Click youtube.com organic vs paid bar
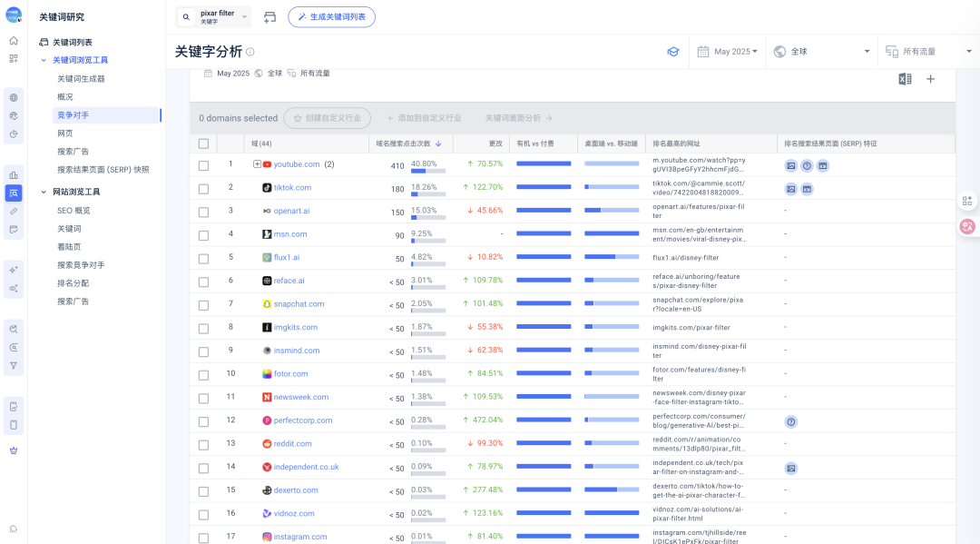Image resolution: width=980 pixels, height=544 pixels. 544,163
